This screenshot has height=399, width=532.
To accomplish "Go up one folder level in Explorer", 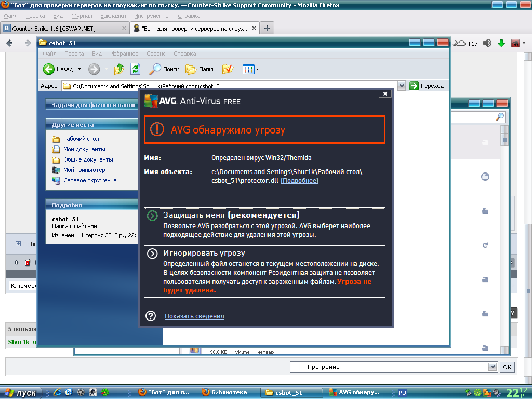I will (119, 69).
